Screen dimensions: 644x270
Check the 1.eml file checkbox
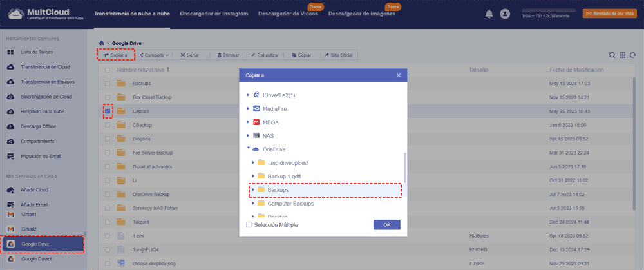(108, 236)
